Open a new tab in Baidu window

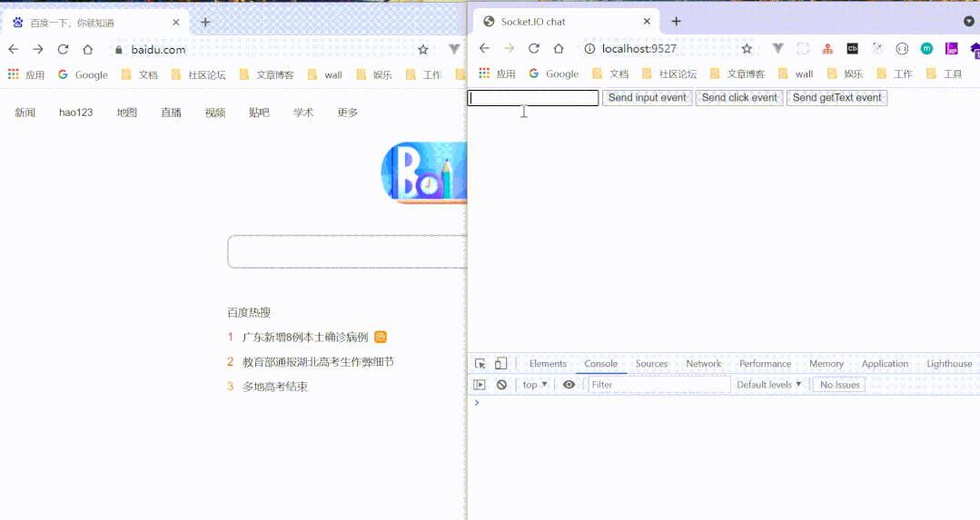[205, 23]
